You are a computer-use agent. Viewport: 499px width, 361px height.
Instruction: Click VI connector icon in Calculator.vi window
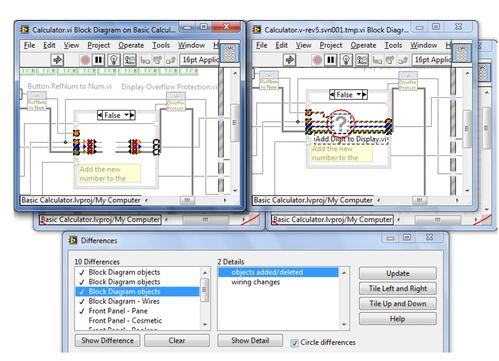click(229, 53)
